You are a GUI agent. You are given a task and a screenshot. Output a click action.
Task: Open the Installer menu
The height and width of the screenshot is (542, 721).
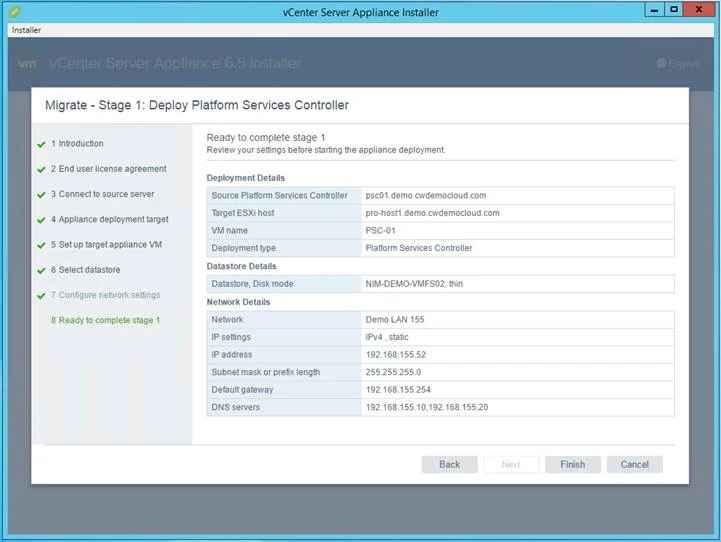coord(26,30)
